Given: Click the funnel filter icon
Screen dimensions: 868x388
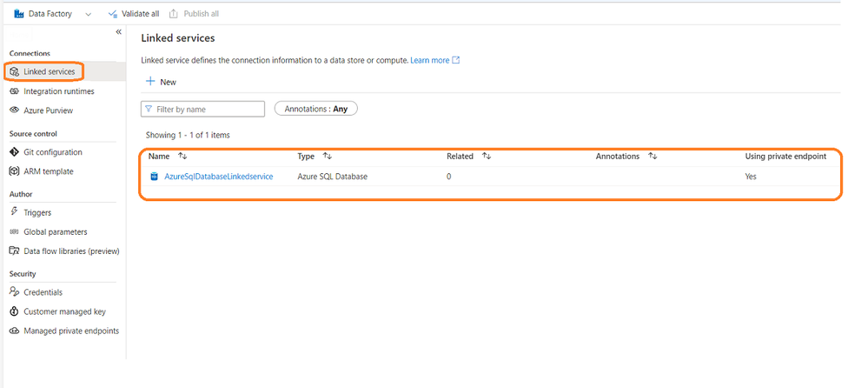Looking at the screenshot, I should click(x=149, y=110).
